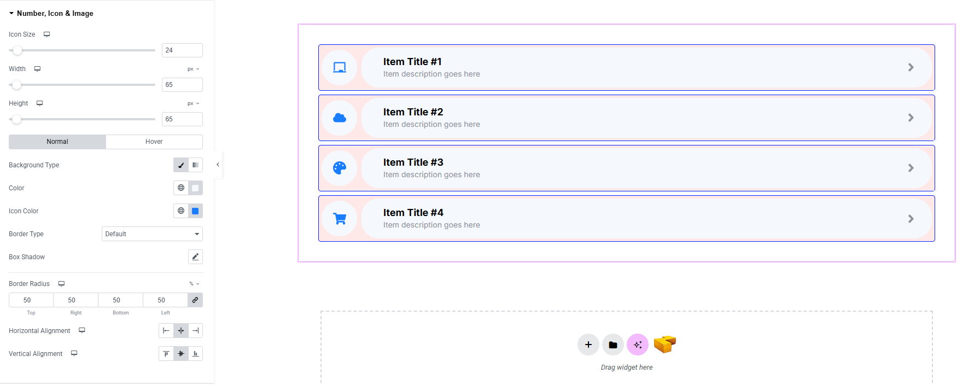Toggle linked border radius values
The height and width of the screenshot is (385, 980).
point(195,300)
